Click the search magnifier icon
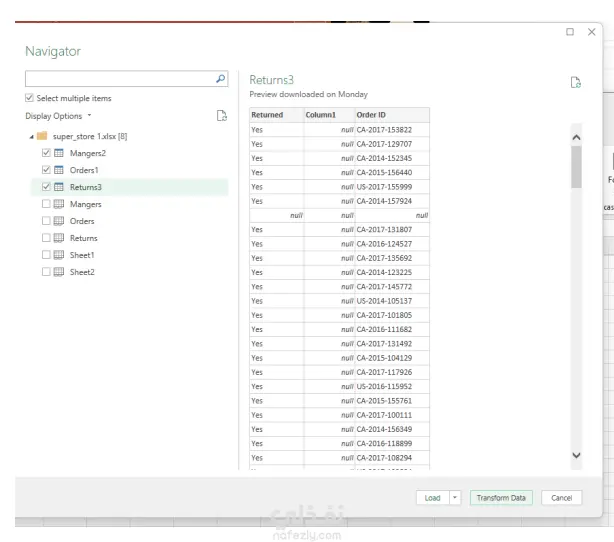 tap(220, 79)
